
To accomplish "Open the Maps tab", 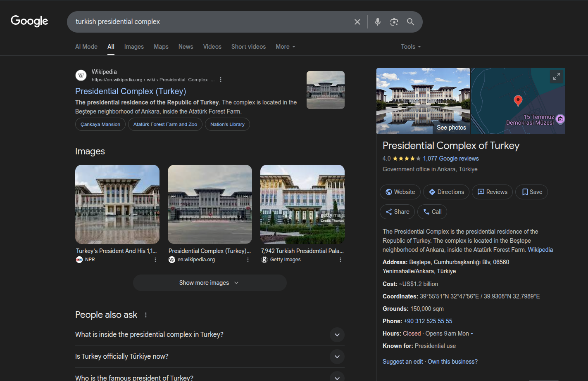I will click(161, 47).
